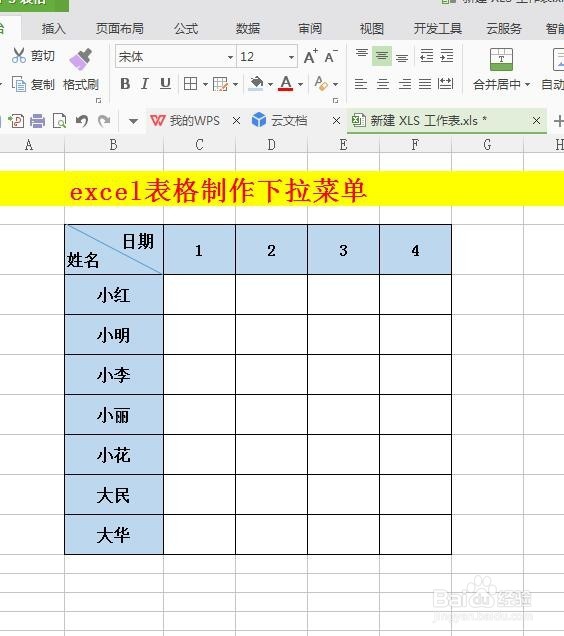Viewport: 564px width, 636px height.
Task: Select the header cell with number 3
Action: pyautogui.click(x=343, y=250)
